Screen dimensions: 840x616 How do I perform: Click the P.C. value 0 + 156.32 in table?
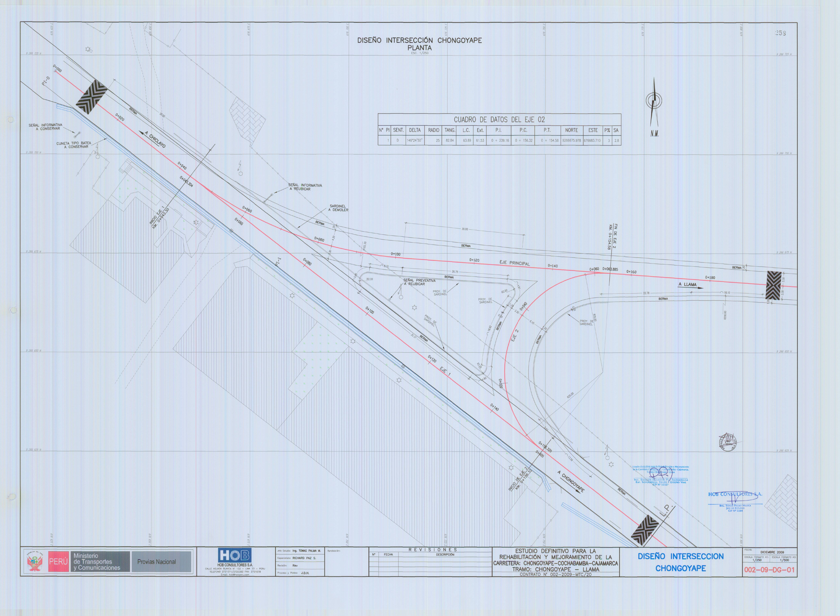click(524, 141)
